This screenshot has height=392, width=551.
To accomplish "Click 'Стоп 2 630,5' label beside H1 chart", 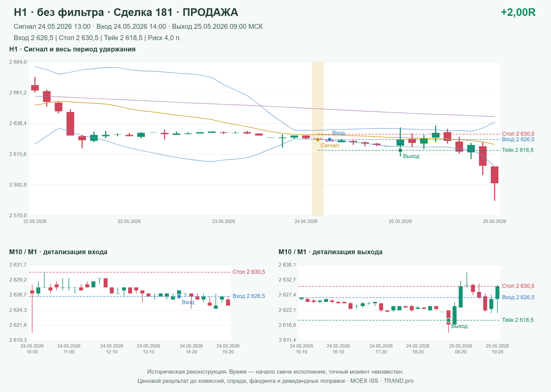I will (518, 134).
